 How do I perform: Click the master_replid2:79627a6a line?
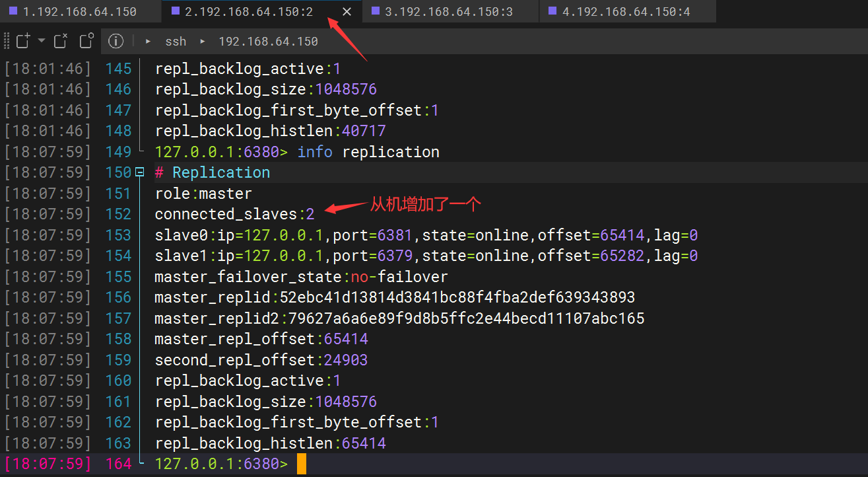point(399,318)
